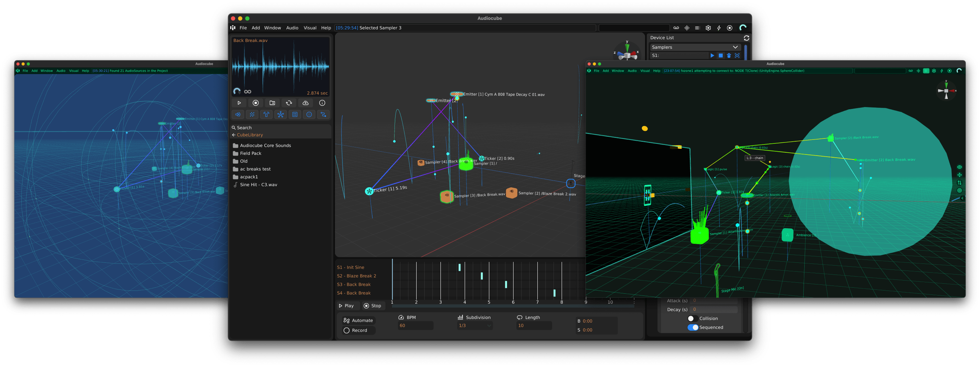Select the node network icon
Image resolution: width=980 pixels, height=367 pixels.
[x=281, y=114]
